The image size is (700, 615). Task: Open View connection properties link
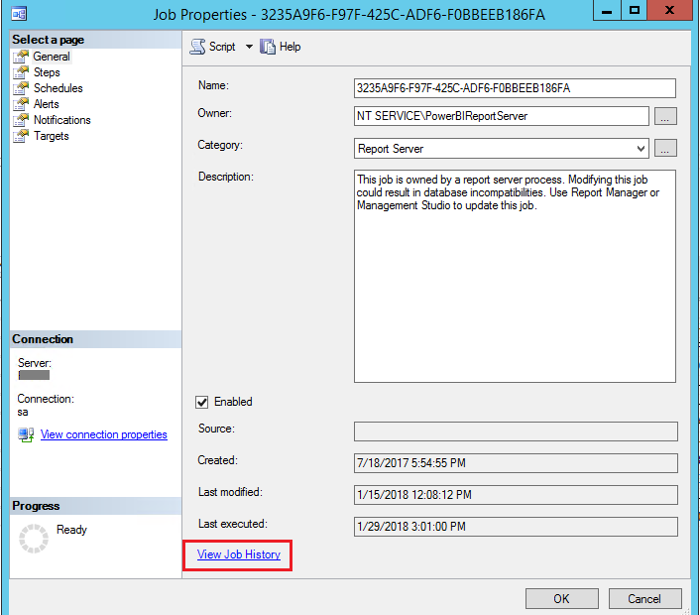(103, 434)
